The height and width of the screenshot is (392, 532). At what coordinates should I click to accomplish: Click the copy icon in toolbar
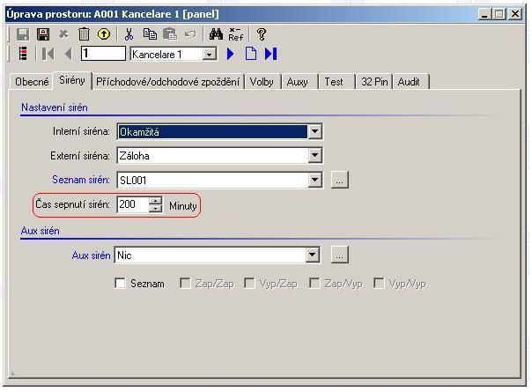point(150,34)
